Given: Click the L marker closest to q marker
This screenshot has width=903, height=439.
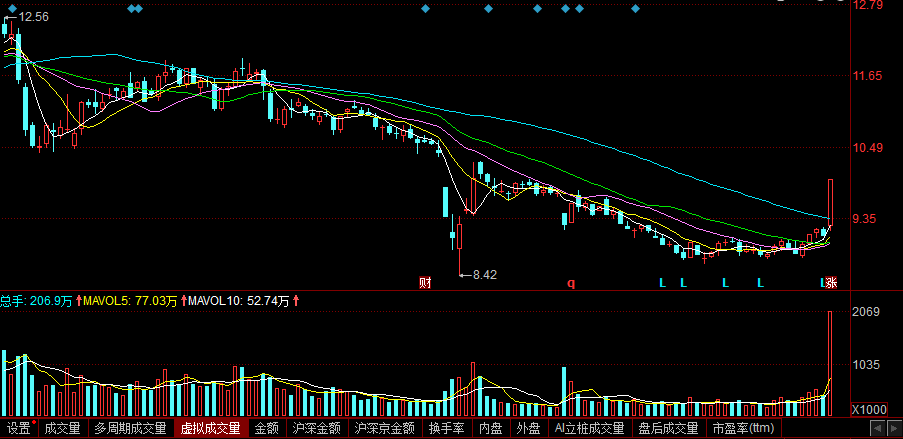Looking at the screenshot, I should pos(662,283).
